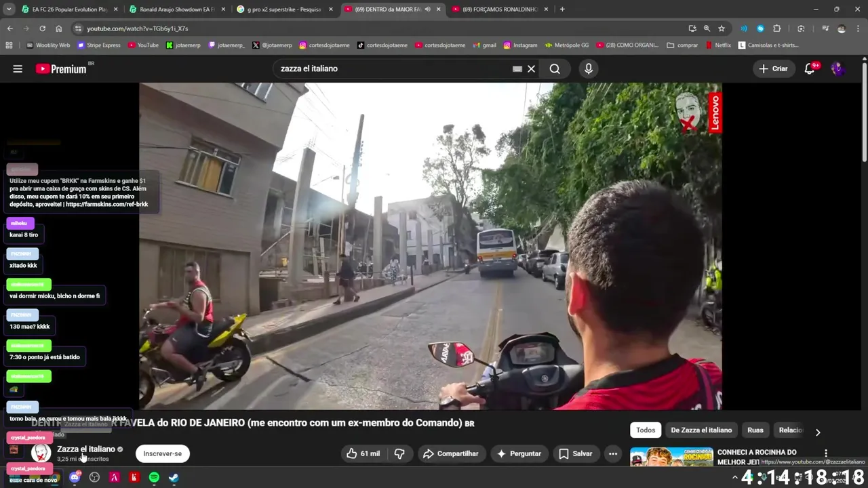Ask about video with Perguntar

click(519, 453)
